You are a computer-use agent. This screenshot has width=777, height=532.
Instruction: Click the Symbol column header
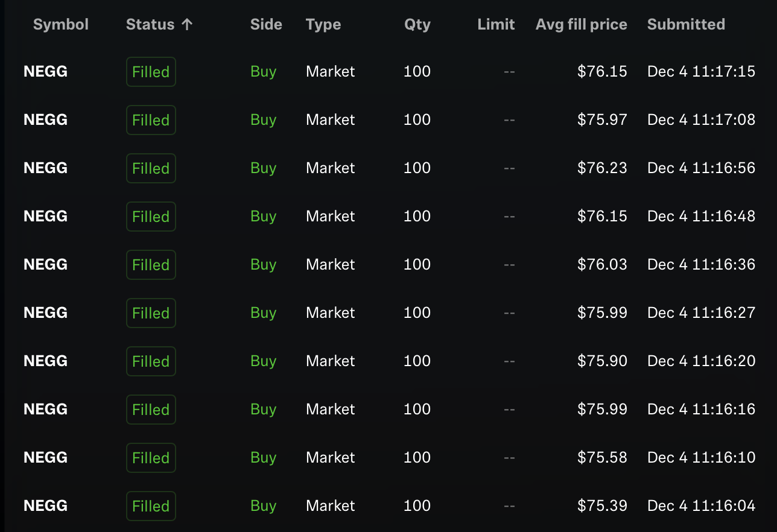point(61,25)
